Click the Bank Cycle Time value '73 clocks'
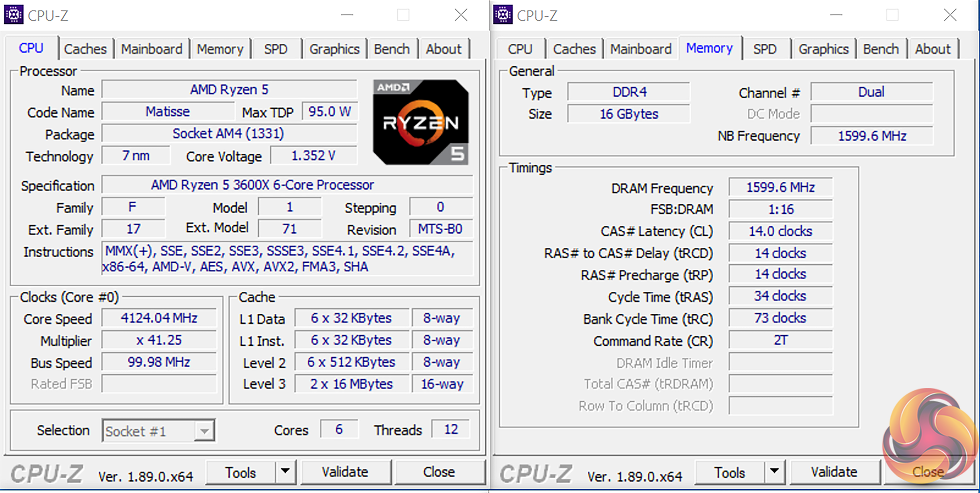 [780, 318]
